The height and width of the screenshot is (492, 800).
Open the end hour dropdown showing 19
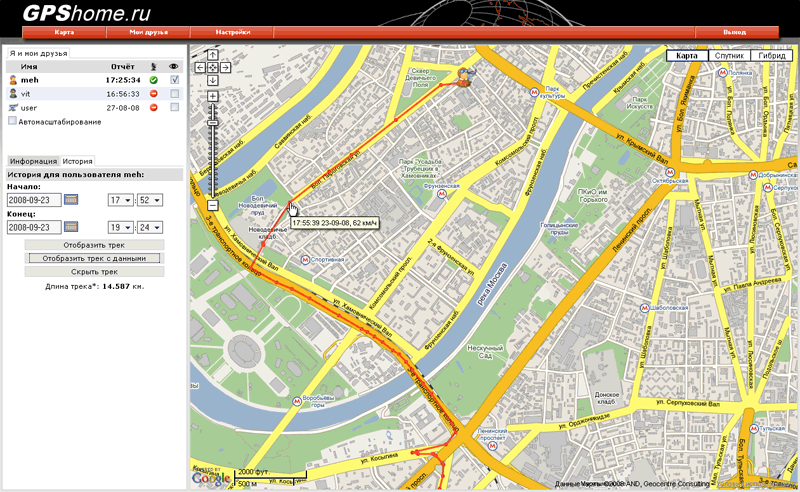tap(121, 227)
